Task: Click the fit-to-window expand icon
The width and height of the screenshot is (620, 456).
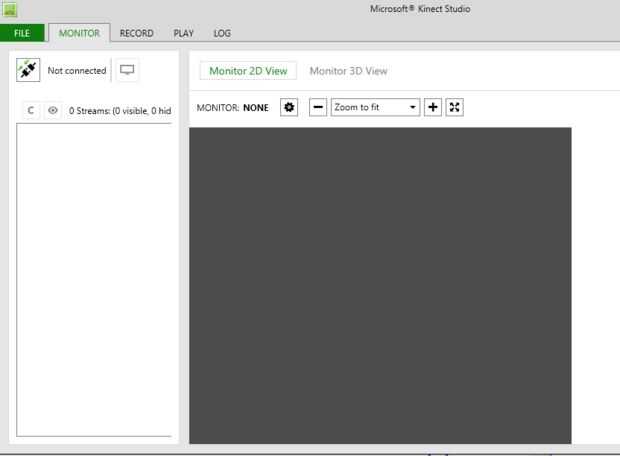Action: coord(454,107)
